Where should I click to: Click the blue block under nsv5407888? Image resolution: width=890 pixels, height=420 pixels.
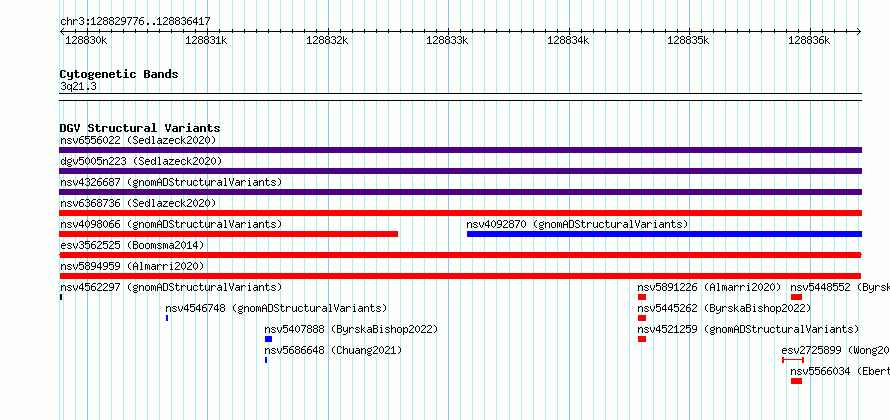click(268, 339)
